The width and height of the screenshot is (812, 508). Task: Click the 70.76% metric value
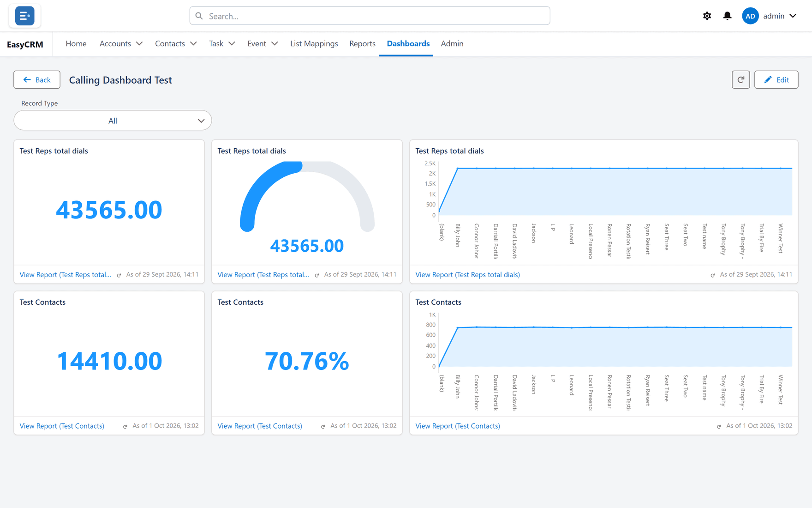coord(307,361)
